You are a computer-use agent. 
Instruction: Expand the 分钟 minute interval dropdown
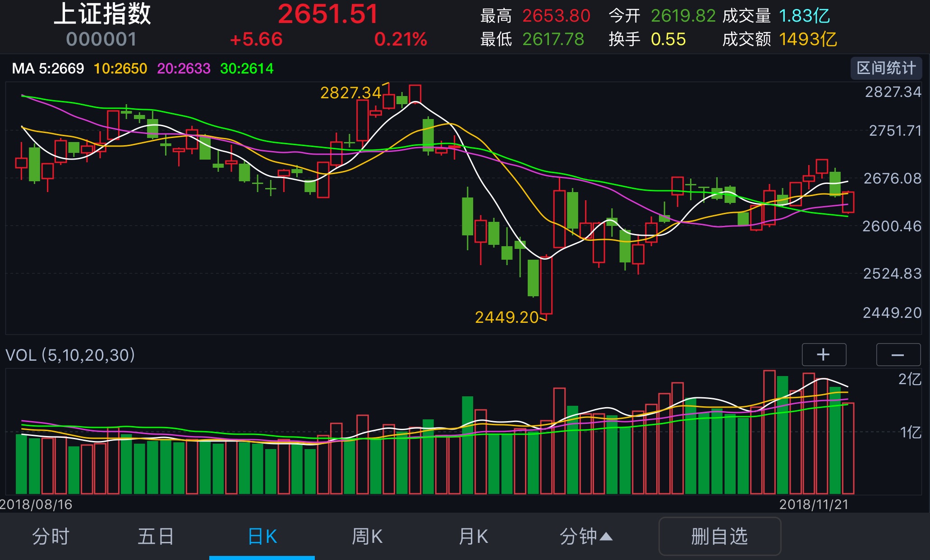[586, 537]
